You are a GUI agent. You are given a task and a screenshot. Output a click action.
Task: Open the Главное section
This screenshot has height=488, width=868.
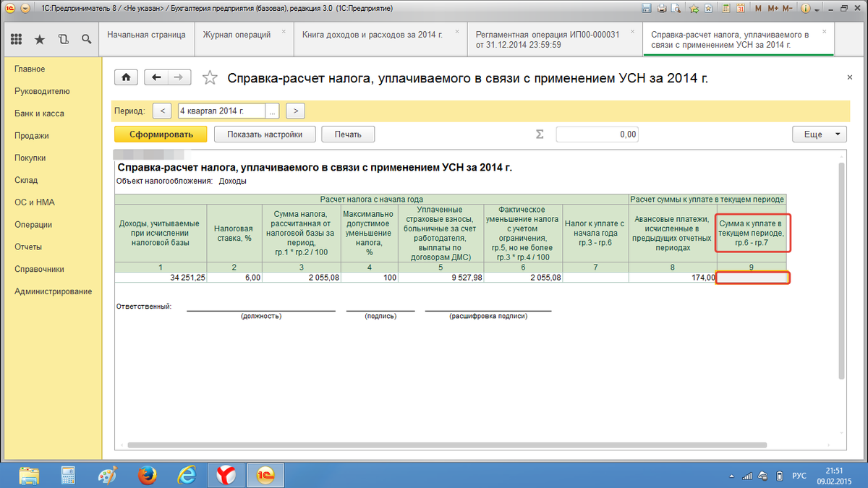30,69
